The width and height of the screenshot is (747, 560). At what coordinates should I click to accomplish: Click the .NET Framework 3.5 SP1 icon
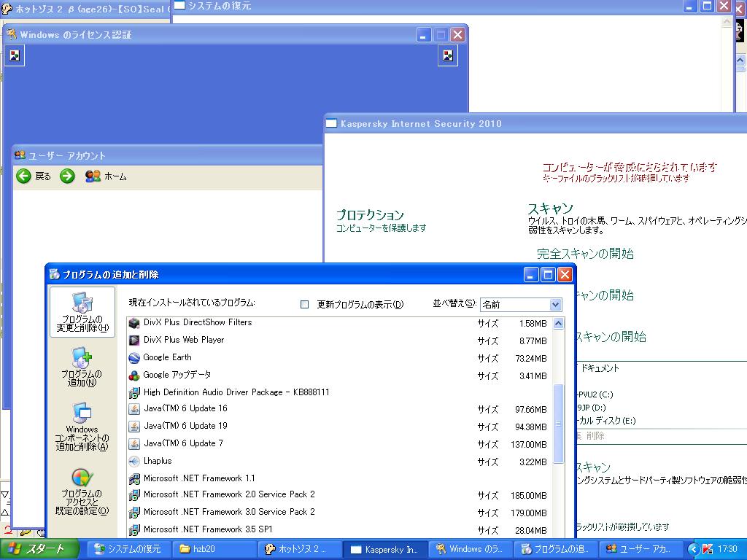click(134, 530)
